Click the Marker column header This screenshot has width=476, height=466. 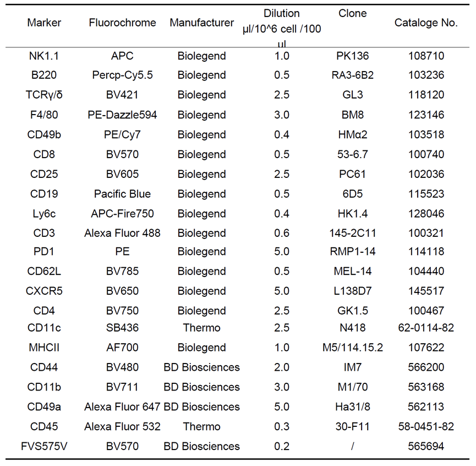pos(44,23)
